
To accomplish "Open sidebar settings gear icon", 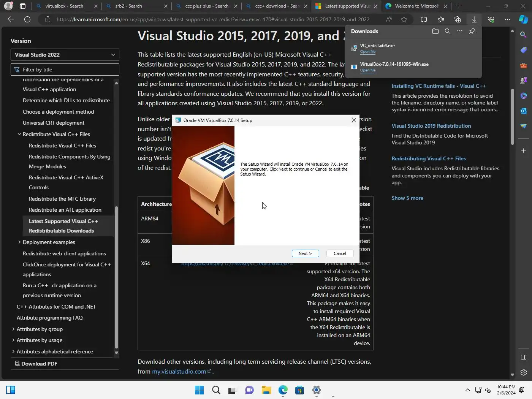I will pyautogui.click(x=524, y=372).
